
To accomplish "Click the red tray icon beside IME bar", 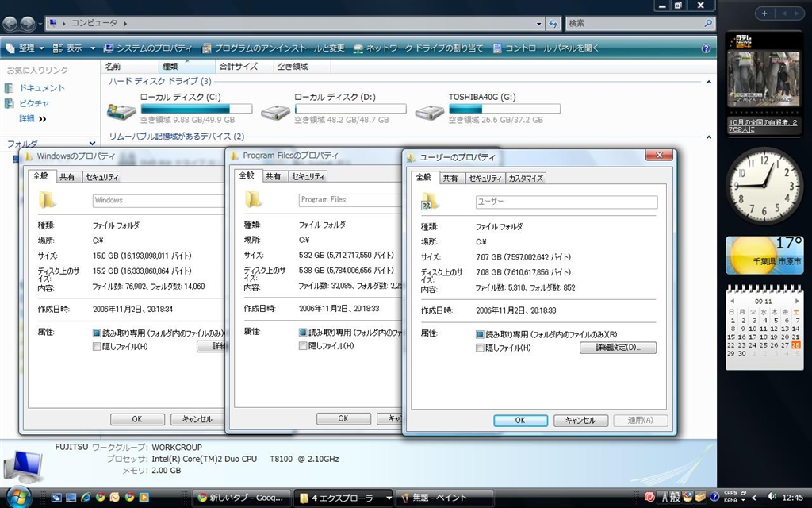I will click(649, 497).
